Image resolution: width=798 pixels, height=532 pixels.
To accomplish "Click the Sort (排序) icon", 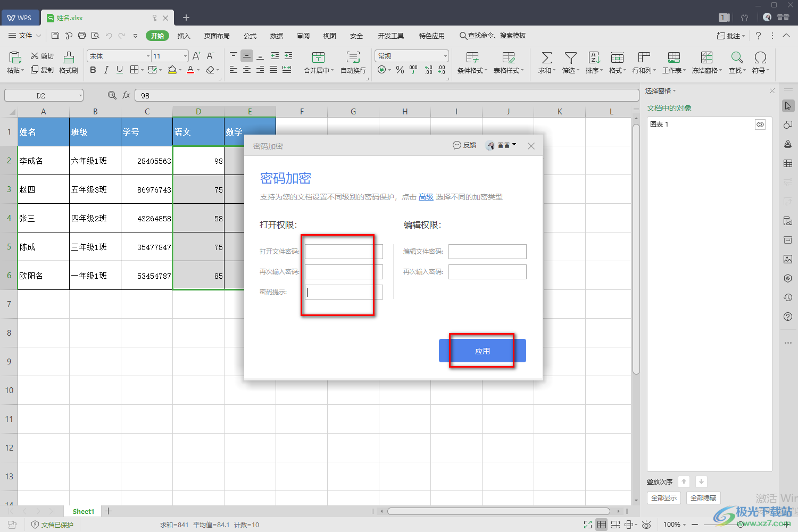I will [x=594, y=57].
